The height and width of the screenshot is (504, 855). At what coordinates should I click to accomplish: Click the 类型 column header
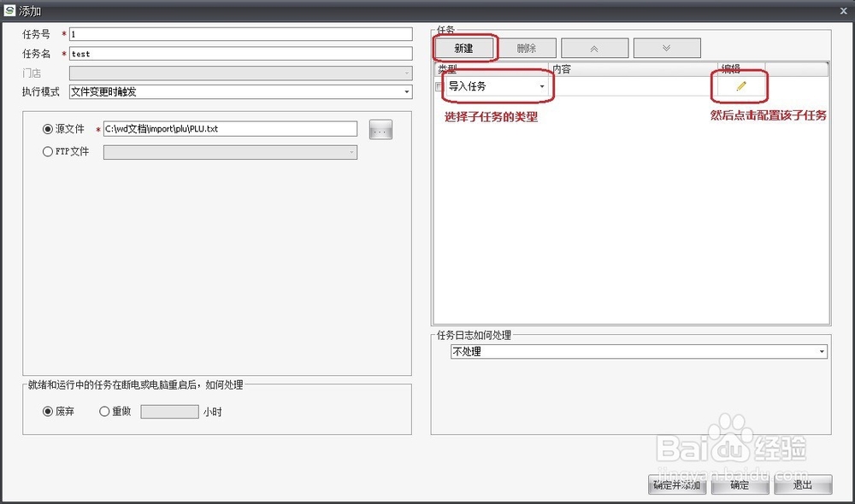coord(492,69)
